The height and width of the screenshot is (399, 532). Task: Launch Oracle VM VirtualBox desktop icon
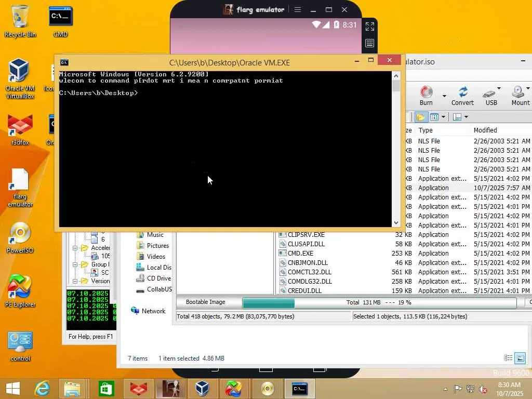[20, 79]
